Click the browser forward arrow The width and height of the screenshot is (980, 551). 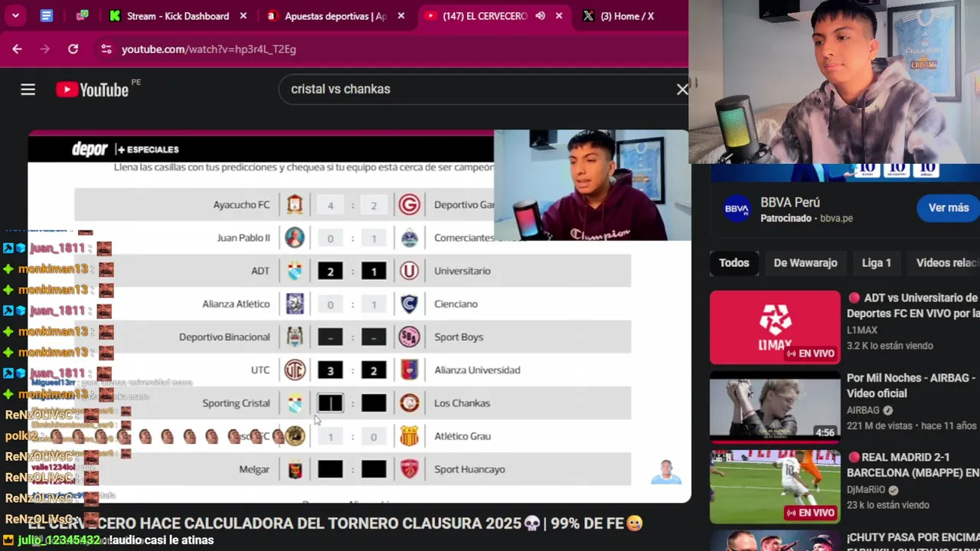tap(45, 49)
